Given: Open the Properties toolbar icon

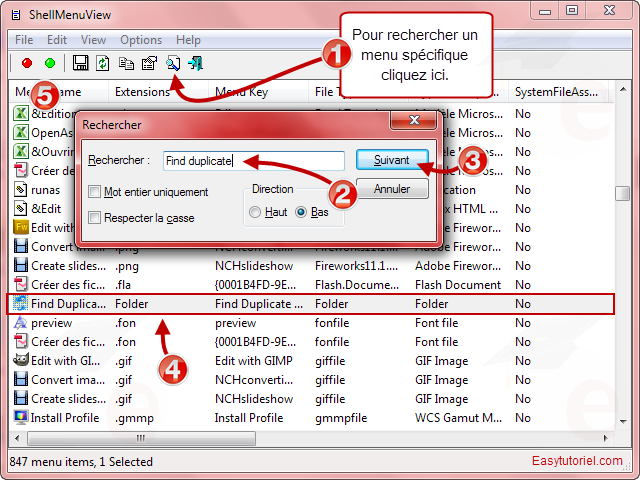Looking at the screenshot, I should (149, 63).
